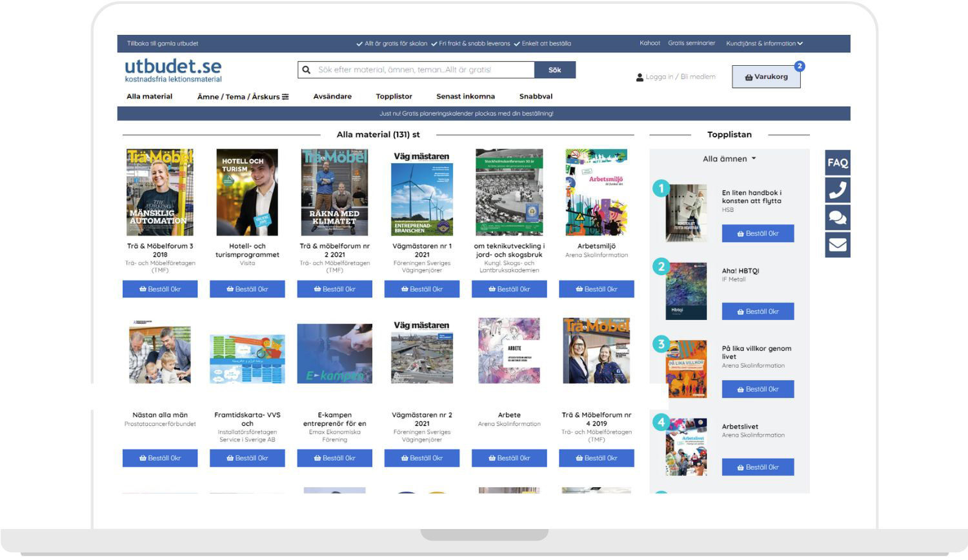Open the Alla material menu

tap(150, 97)
